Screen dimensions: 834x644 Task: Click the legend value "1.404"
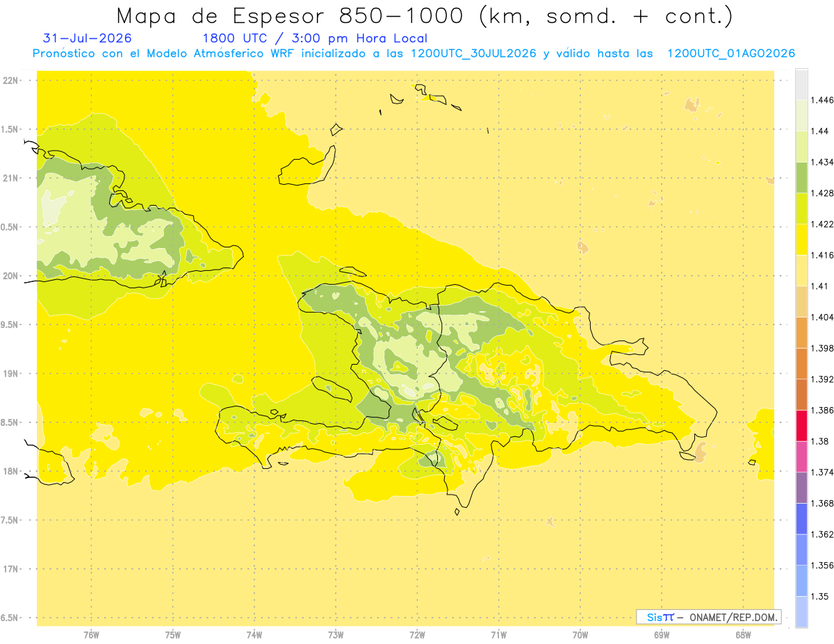pos(823,317)
